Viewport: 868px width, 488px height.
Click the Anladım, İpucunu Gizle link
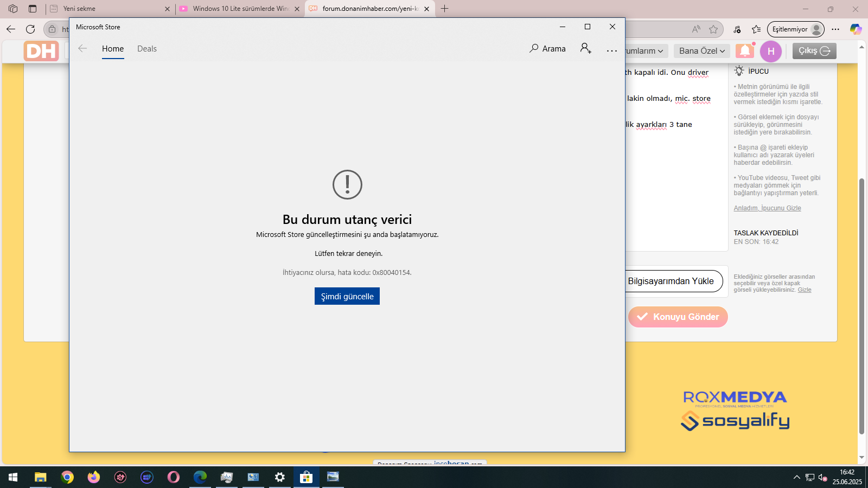[x=767, y=208]
